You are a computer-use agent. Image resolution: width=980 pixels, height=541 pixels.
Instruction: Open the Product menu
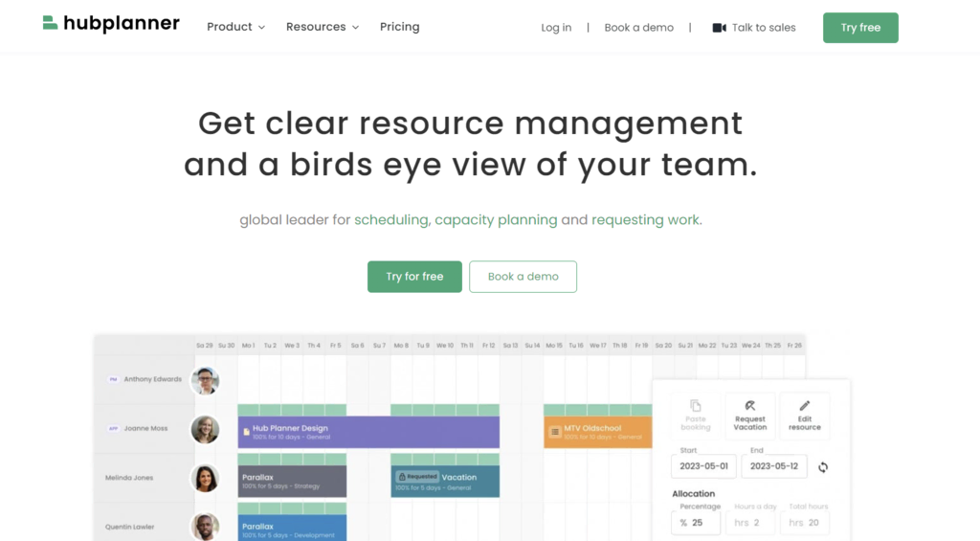pyautogui.click(x=235, y=27)
